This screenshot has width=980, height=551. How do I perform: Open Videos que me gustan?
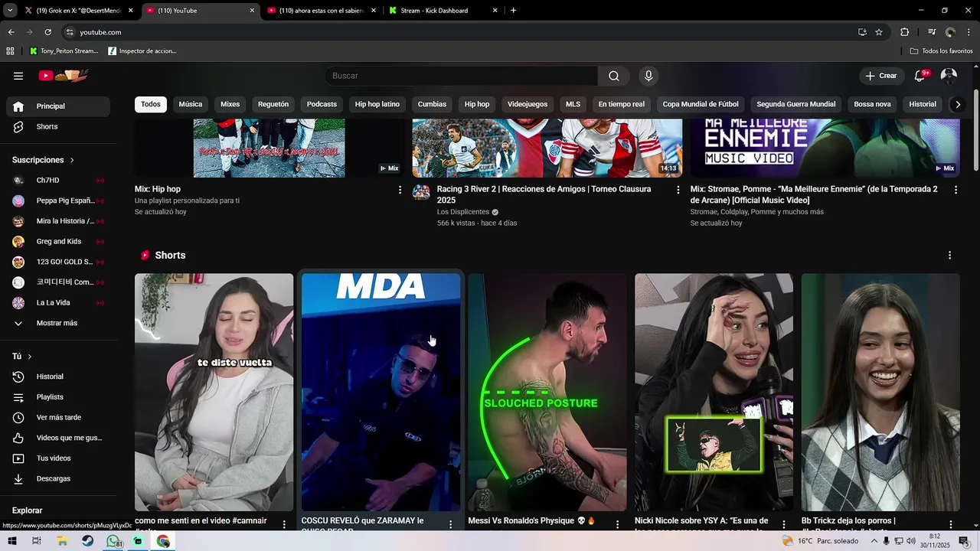(58, 438)
